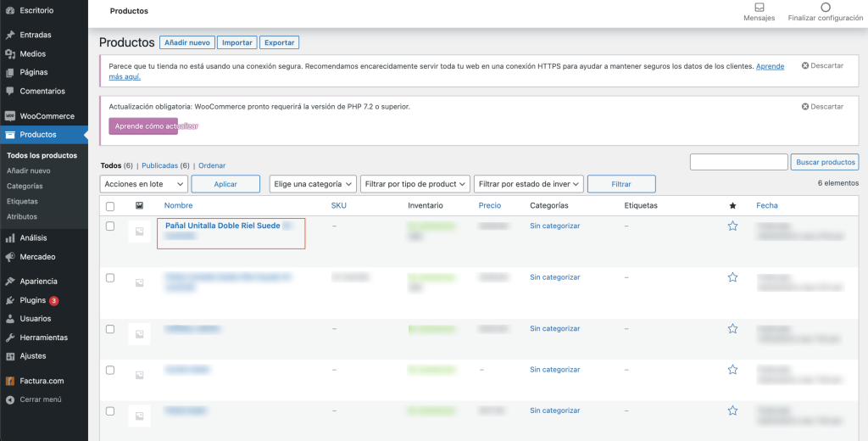
Task: Click the Análisis bar chart icon
Action: (x=10, y=238)
